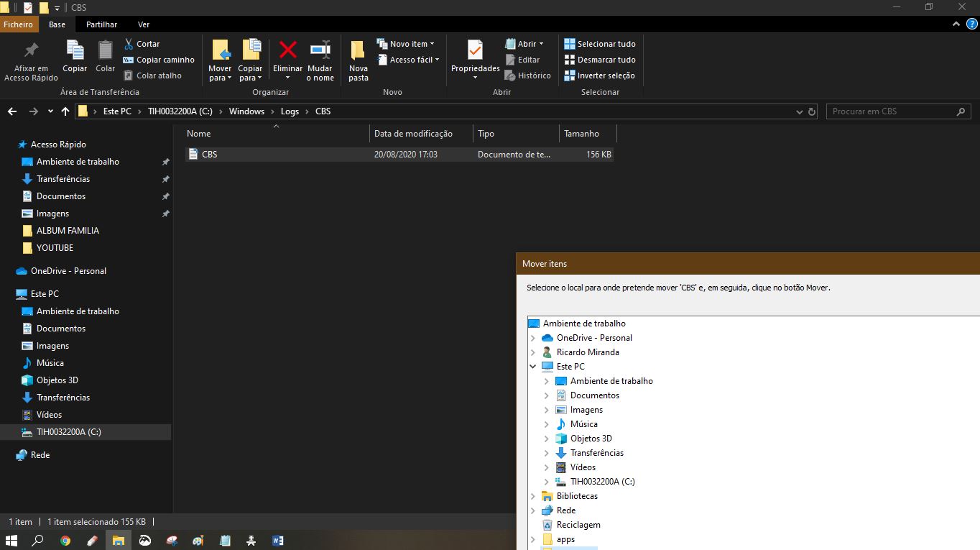The height and width of the screenshot is (550, 980).
Task: Expand TIH0032200A (C:) in the Mover itens tree
Action: (546, 482)
